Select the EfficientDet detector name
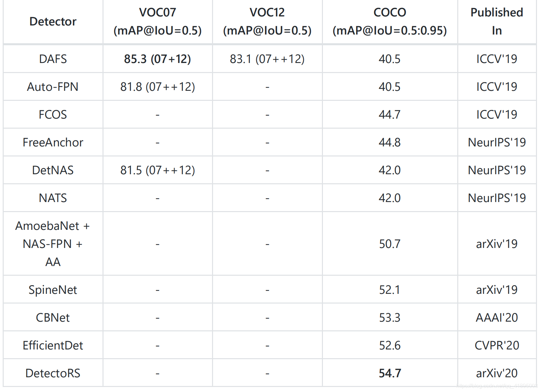The image size is (541, 392). coord(53,345)
